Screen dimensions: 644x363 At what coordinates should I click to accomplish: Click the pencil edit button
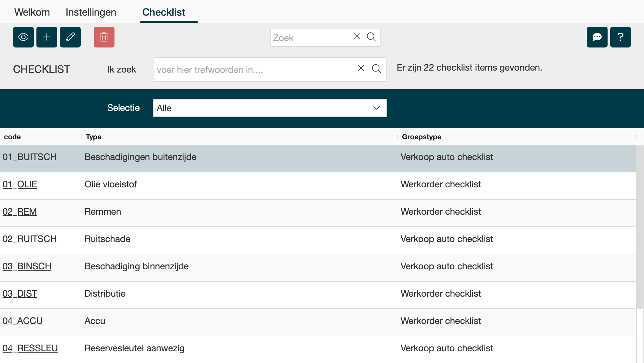point(70,37)
